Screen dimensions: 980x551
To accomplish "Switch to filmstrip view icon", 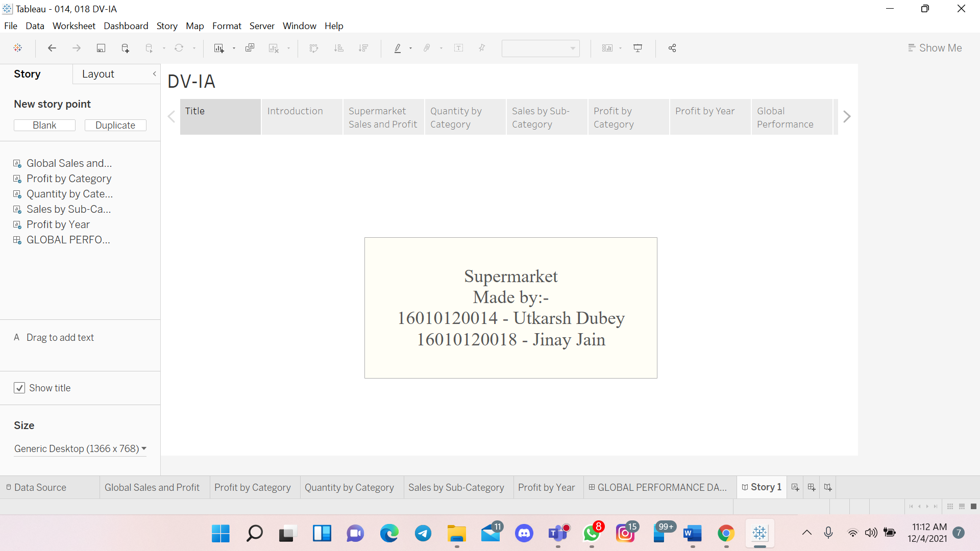I will tap(962, 506).
